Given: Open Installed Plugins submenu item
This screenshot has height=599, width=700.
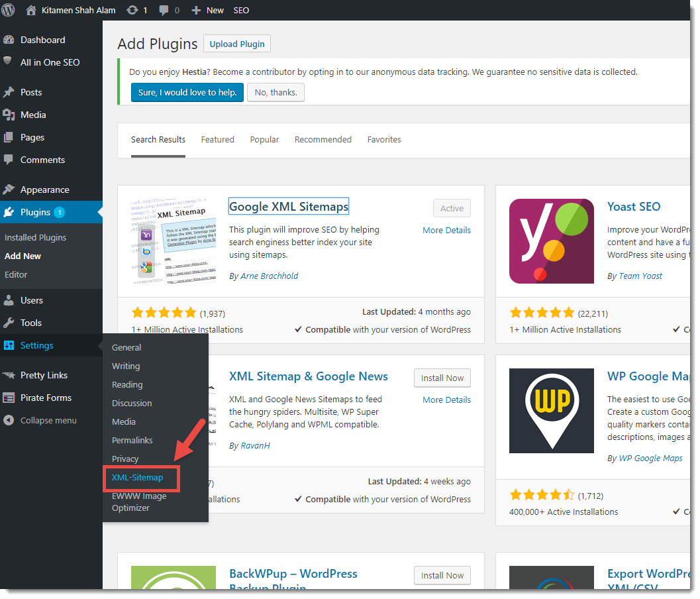Looking at the screenshot, I should tap(35, 238).
